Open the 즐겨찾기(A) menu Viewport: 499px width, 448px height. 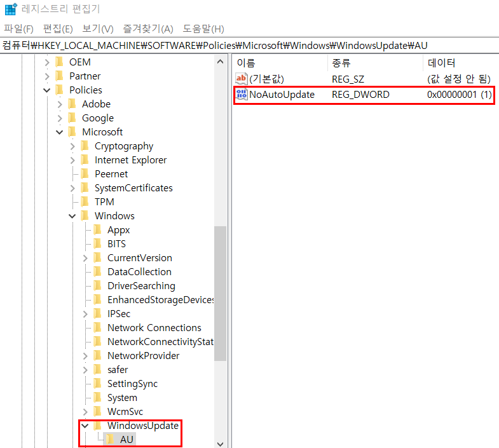pyautogui.click(x=148, y=29)
